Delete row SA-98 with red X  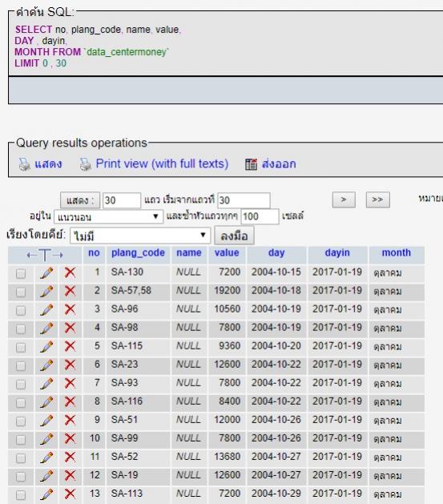pyautogui.click(x=70, y=329)
